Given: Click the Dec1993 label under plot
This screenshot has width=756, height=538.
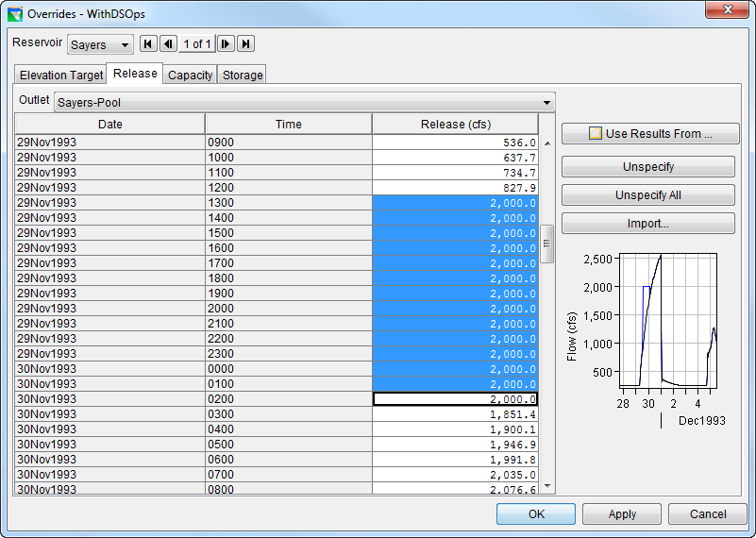Looking at the screenshot, I should tap(701, 420).
